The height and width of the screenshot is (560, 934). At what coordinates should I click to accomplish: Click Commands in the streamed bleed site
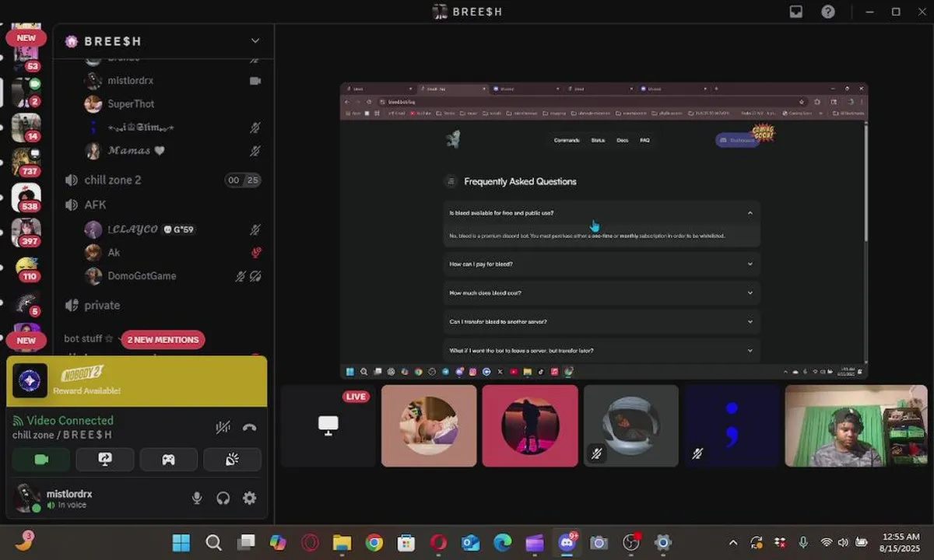point(567,140)
